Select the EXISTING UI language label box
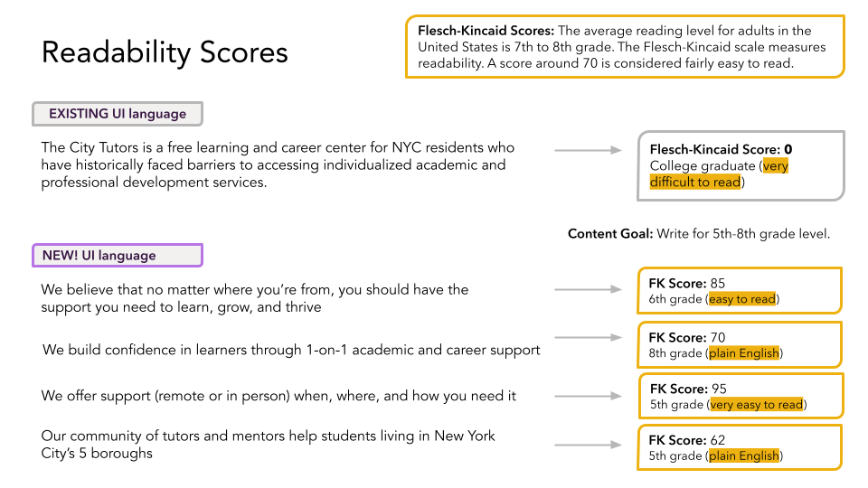The height and width of the screenshot is (488, 868). tap(118, 114)
